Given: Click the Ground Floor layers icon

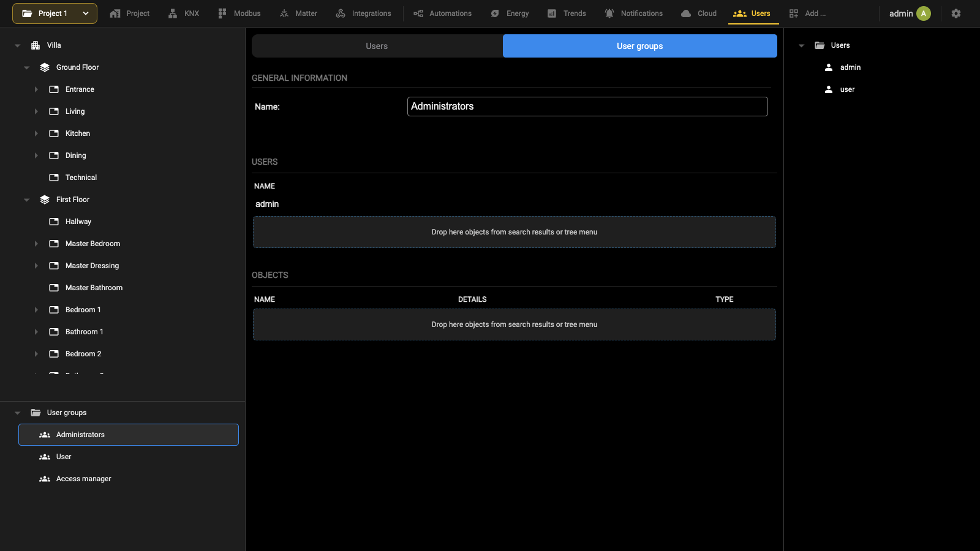Looking at the screenshot, I should [45, 67].
